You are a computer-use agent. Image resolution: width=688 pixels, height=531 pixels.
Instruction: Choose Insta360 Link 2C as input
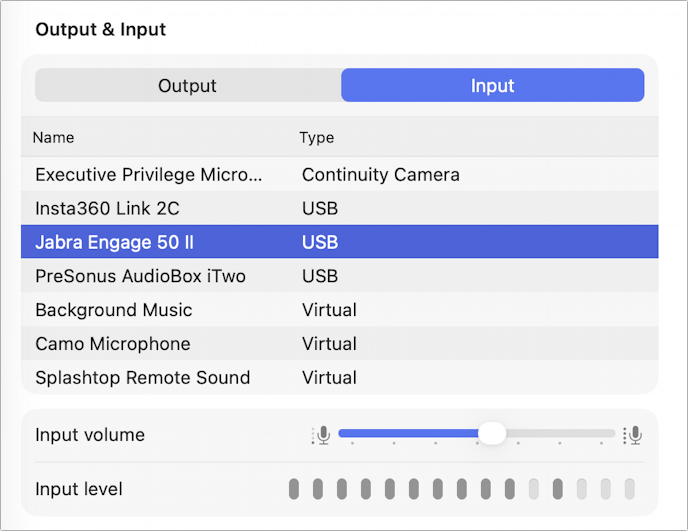[x=107, y=208]
